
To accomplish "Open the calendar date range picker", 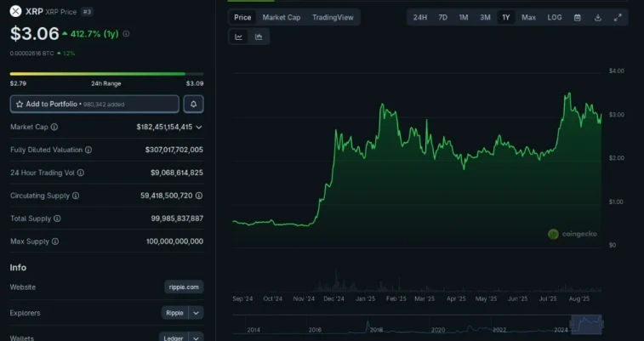I will (x=578, y=18).
